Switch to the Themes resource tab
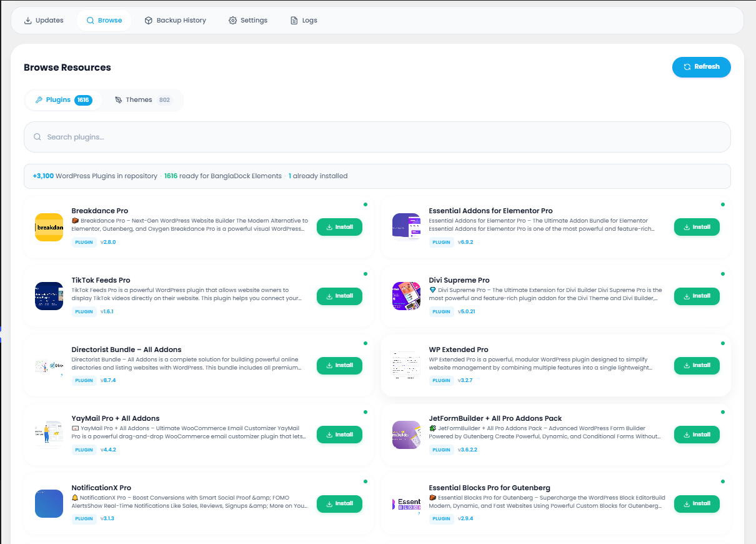Viewport: 756px width, 544px height. (x=143, y=100)
